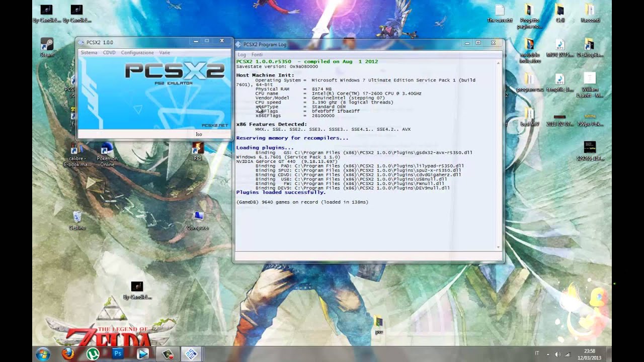Select the MOV_0275 MP3 file icon
The image size is (644, 362).
[x=560, y=48]
